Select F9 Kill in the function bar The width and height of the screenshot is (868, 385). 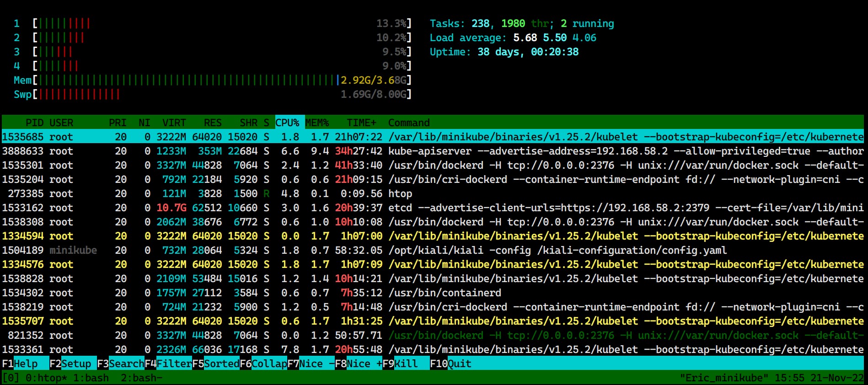406,364
